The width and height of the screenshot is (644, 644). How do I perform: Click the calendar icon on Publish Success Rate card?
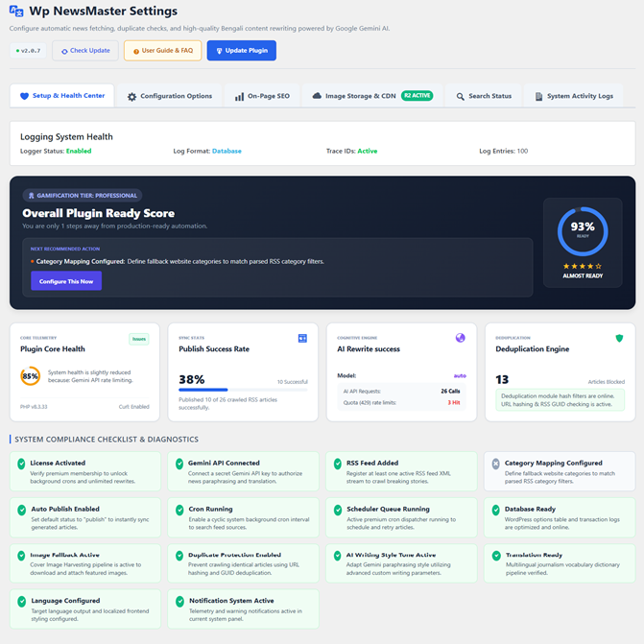[302, 338]
